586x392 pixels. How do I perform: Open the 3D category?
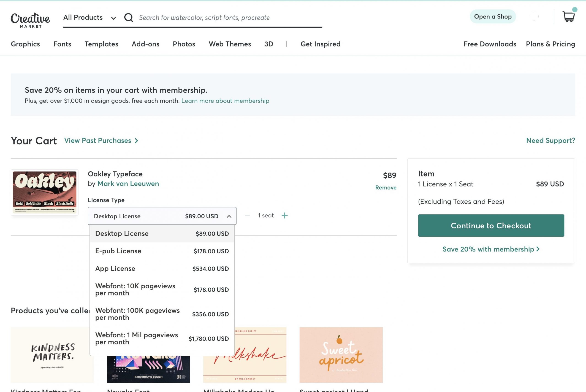click(269, 44)
